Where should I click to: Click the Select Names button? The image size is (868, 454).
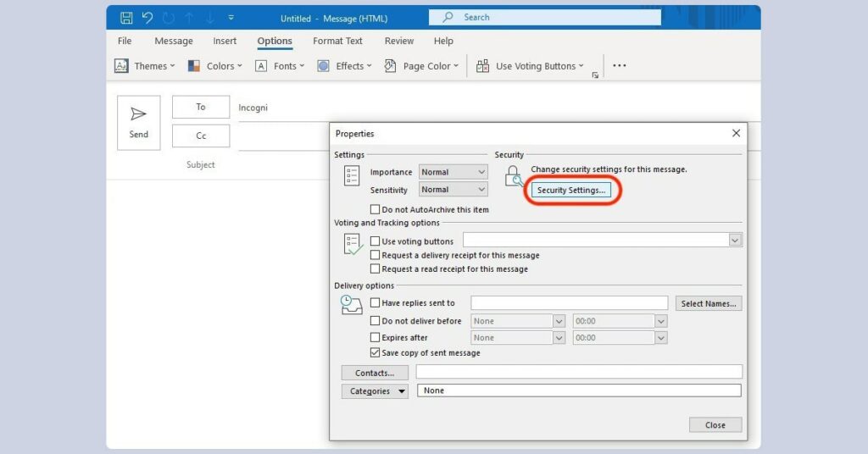pyautogui.click(x=709, y=303)
